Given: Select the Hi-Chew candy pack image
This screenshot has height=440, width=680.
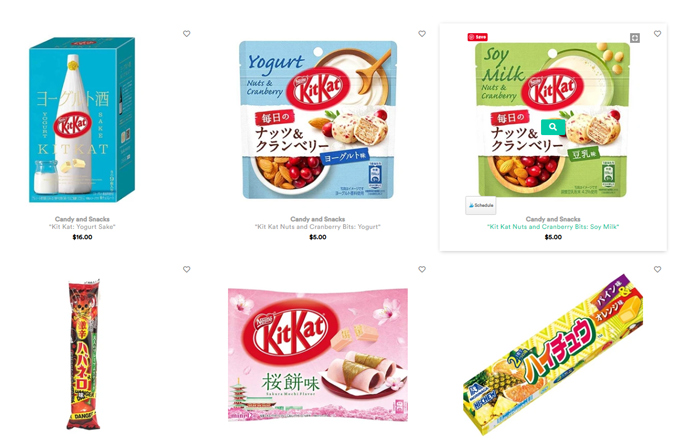Looking at the screenshot, I should click(553, 354).
